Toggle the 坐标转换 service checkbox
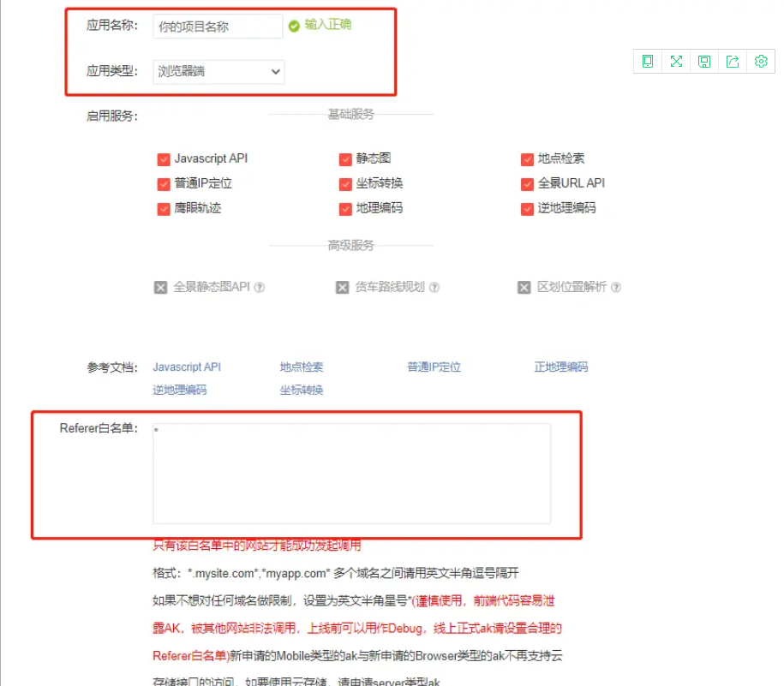This screenshot has width=784, height=686. pyautogui.click(x=346, y=183)
